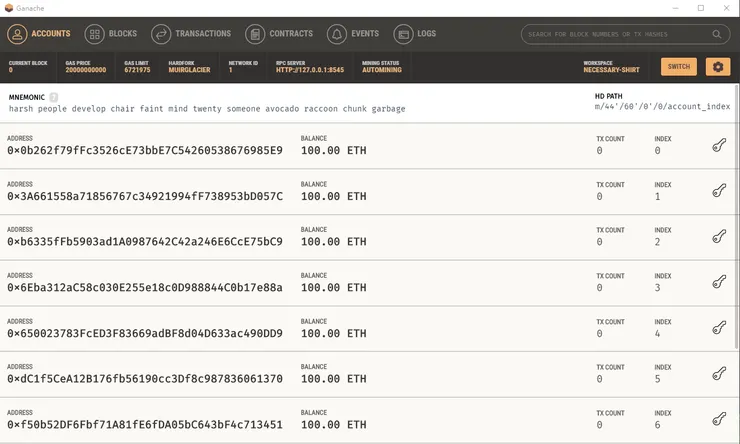Show private key for account index 2
740x444 pixels.
pyautogui.click(x=719, y=236)
